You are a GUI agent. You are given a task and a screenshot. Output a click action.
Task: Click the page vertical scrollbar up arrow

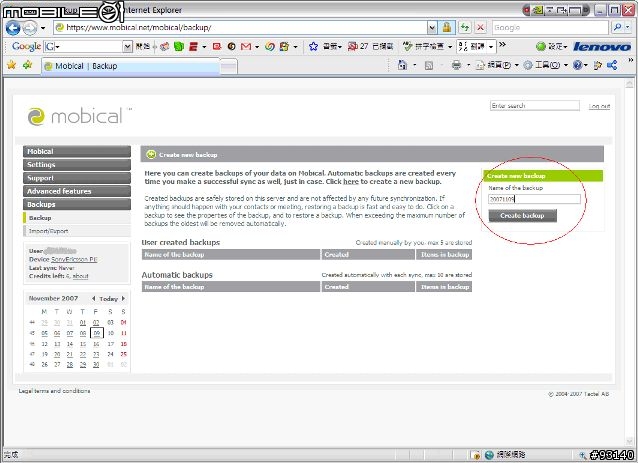629,83
